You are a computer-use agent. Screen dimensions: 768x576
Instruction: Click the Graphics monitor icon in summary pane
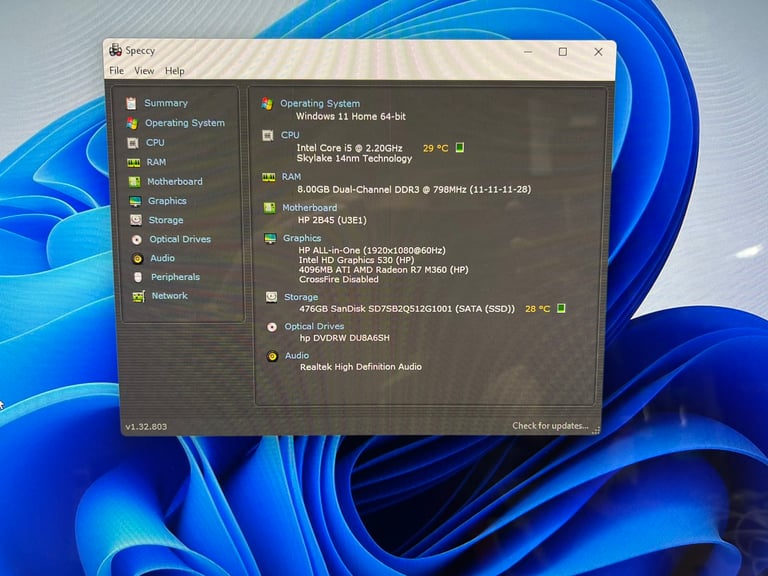(x=270, y=239)
